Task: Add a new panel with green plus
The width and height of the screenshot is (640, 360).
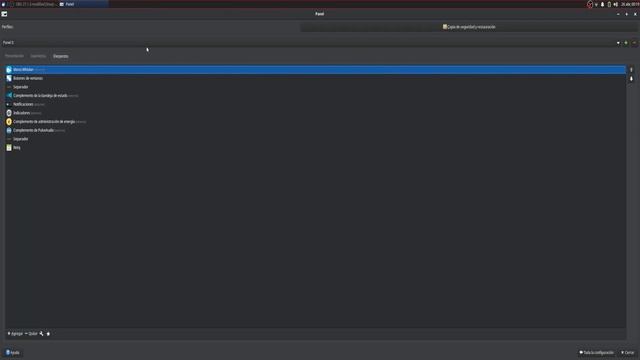Action: coord(626,43)
